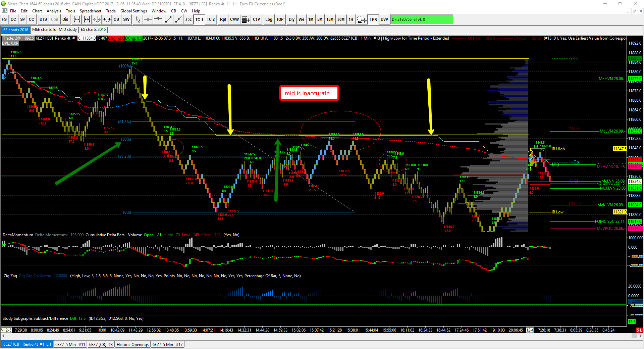644x349 pixels.
Task: Set chart to 1H timeframe
Action: point(351,19)
